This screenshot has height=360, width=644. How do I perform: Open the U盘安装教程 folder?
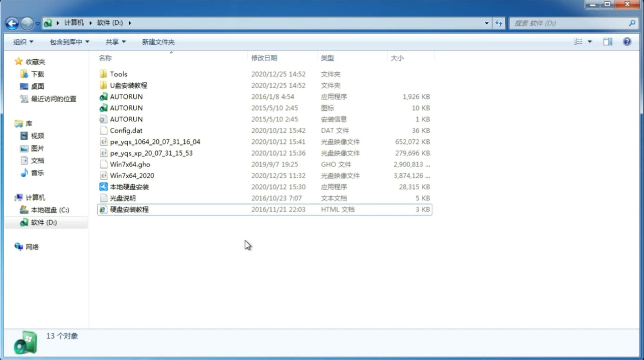point(129,85)
